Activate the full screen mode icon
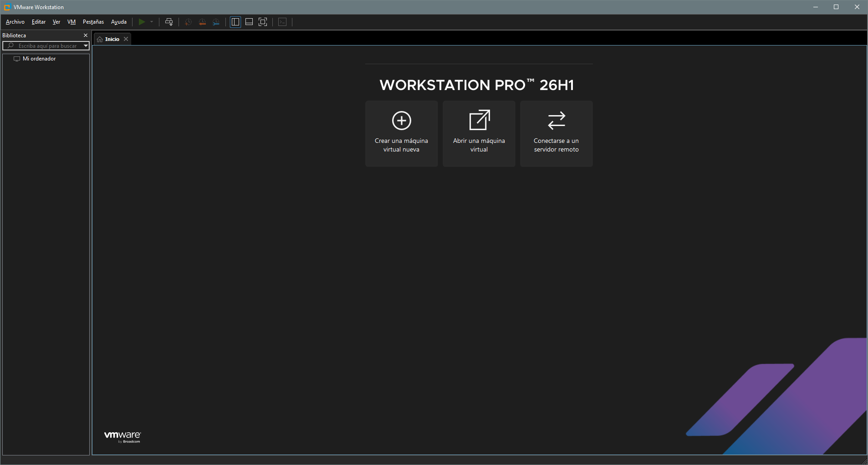This screenshot has height=465, width=868. (263, 22)
